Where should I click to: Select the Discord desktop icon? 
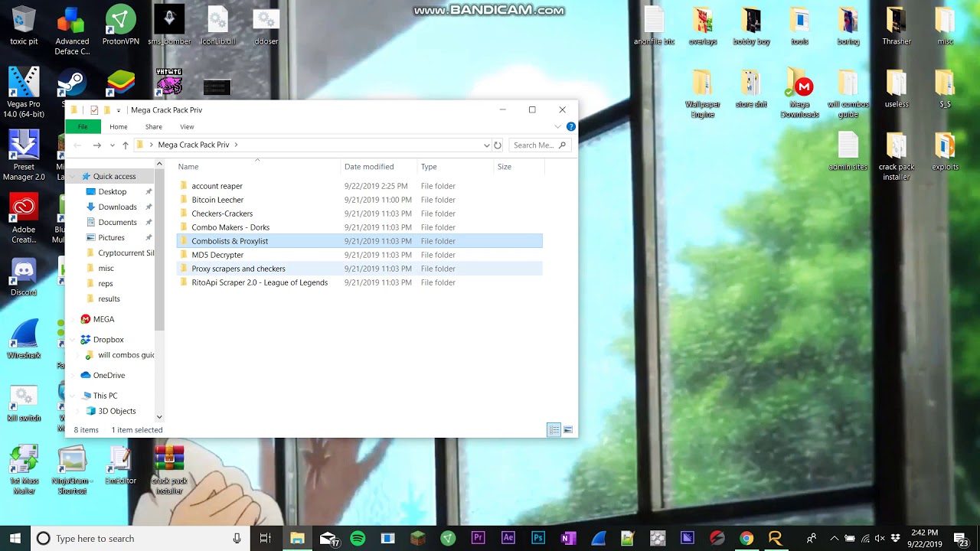click(24, 277)
